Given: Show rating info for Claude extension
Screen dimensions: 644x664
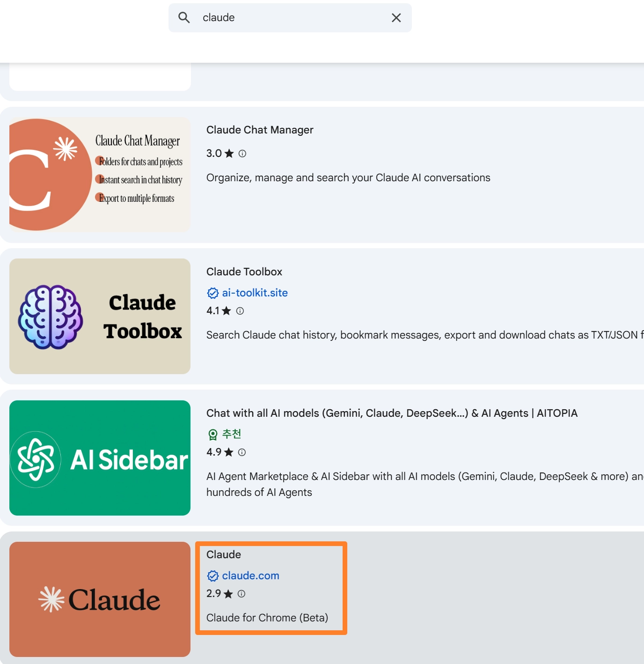Looking at the screenshot, I should [241, 594].
